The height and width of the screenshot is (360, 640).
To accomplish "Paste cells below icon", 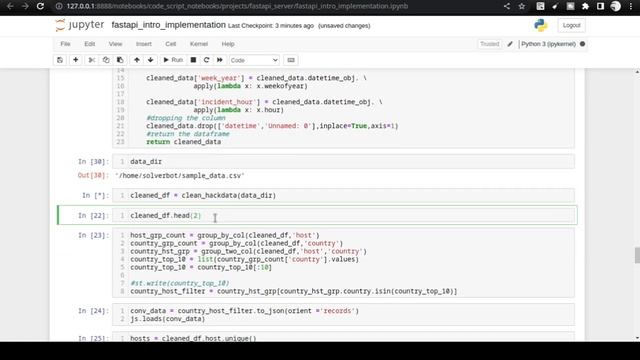I will pyautogui.click(x=120, y=60).
